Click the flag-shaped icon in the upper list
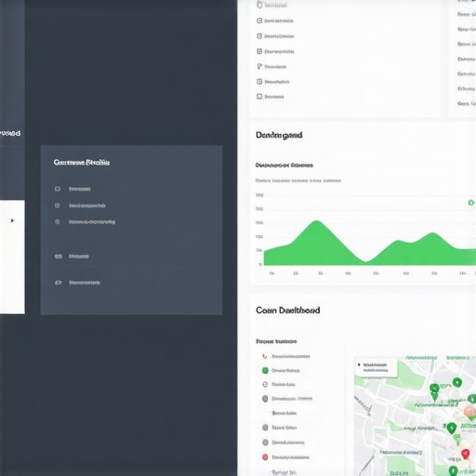Image resolution: width=476 pixels, height=476 pixels. 259,66
